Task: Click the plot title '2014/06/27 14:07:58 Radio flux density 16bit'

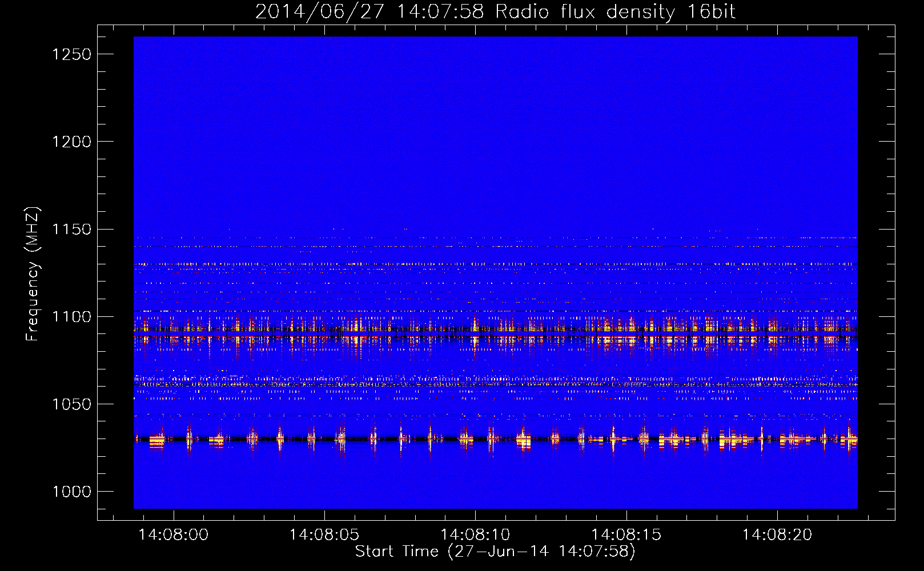Action: pyautogui.click(x=495, y=12)
